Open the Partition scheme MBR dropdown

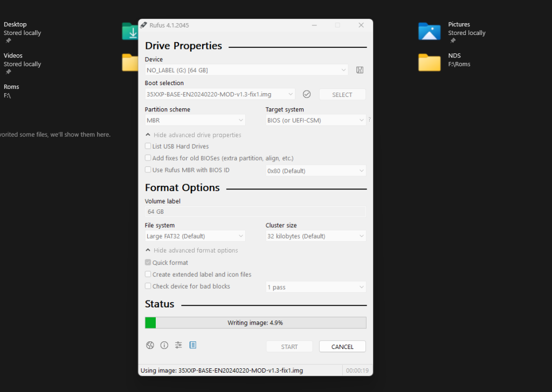pos(195,120)
